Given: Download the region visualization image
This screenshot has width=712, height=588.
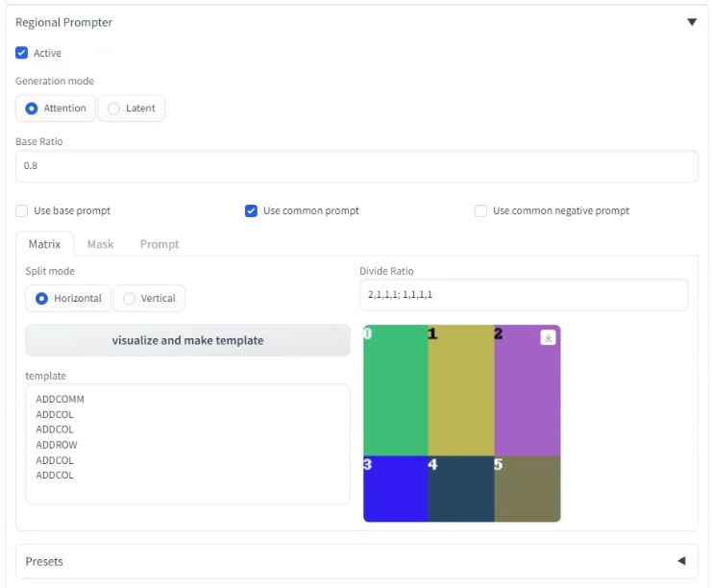Looking at the screenshot, I should point(548,337).
